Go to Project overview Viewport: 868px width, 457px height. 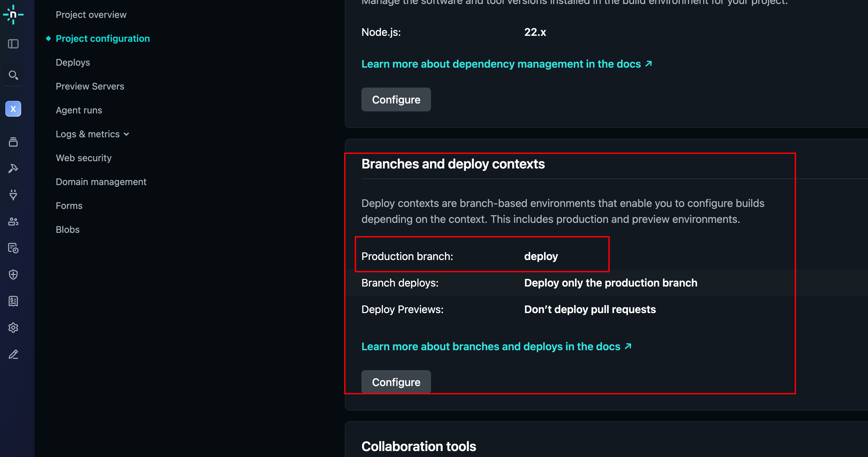(91, 15)
